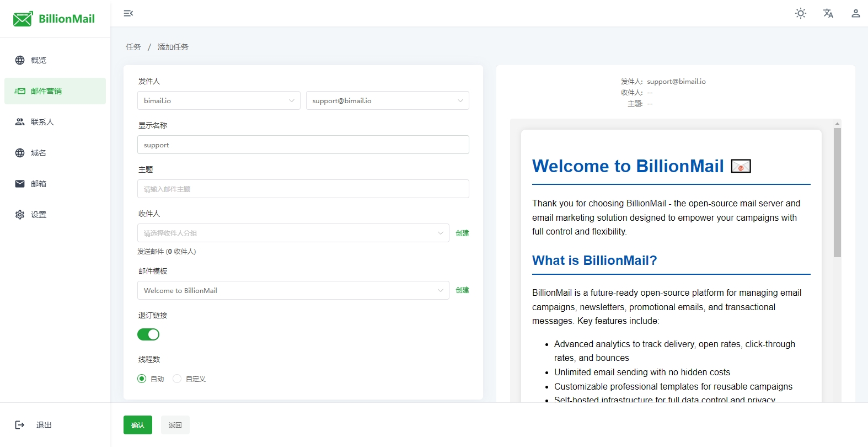The image size is (868, 447).
Task: Open the bimail.io domain dropdown
Action: point(219,100)
